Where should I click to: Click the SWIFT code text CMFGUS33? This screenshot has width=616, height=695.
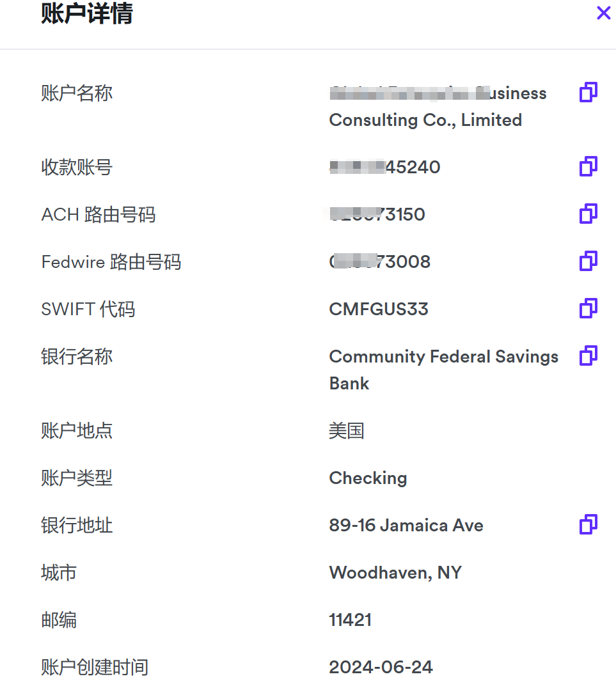378,309
